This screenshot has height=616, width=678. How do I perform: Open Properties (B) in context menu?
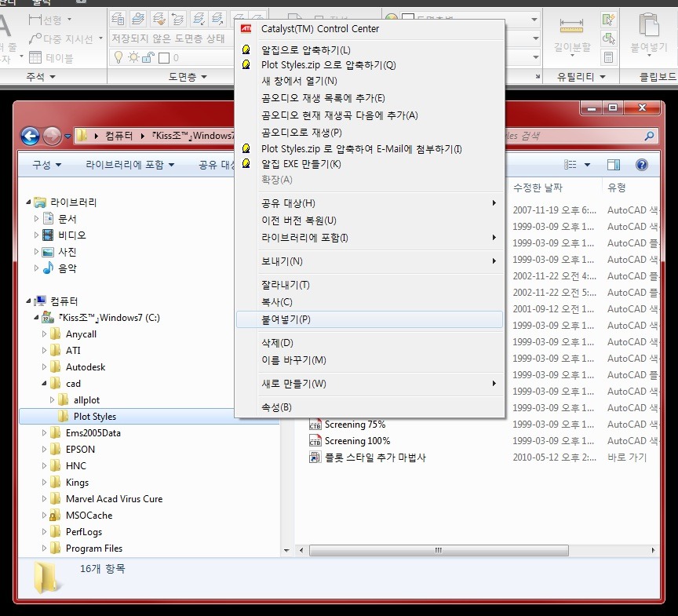(276, 407)
